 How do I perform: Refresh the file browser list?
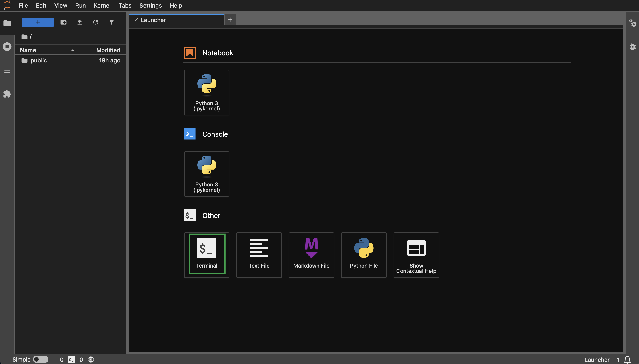[96, 22]
